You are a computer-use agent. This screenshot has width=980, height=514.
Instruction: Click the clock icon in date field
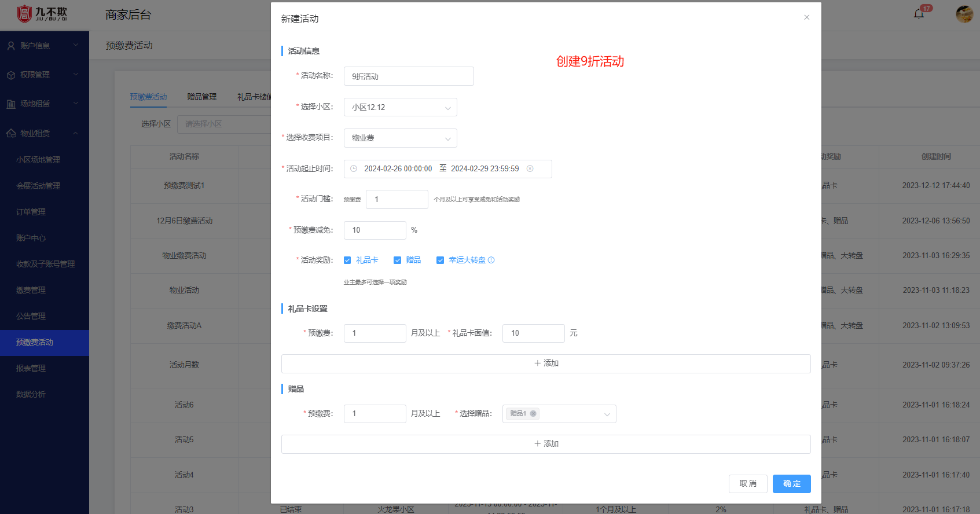pyautogui.click(x=354, y=169)
